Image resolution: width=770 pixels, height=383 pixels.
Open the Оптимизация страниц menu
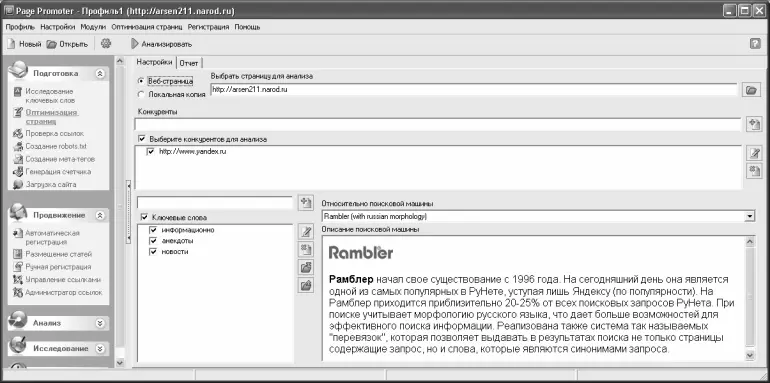click(147, 27)
